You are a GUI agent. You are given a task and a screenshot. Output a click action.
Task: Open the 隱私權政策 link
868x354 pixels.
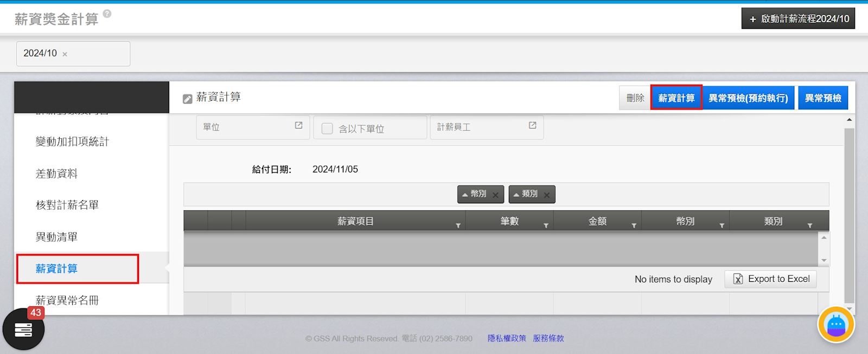coord(507,338)
